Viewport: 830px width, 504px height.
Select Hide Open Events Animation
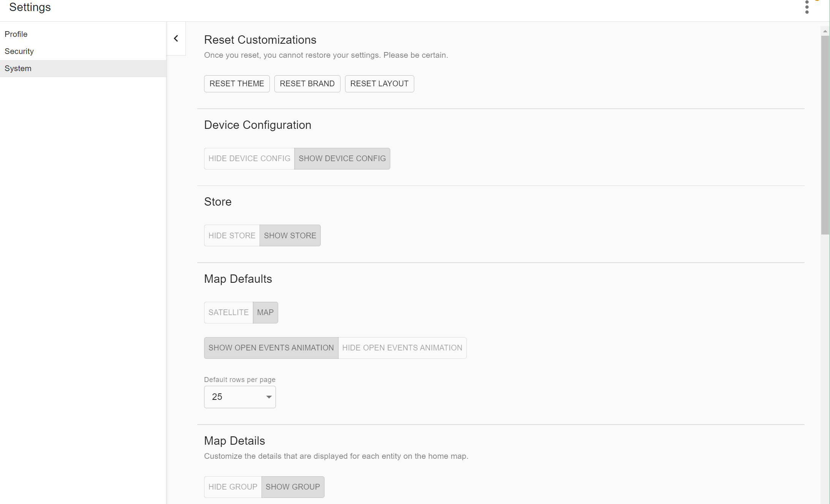tap(402, 348)
